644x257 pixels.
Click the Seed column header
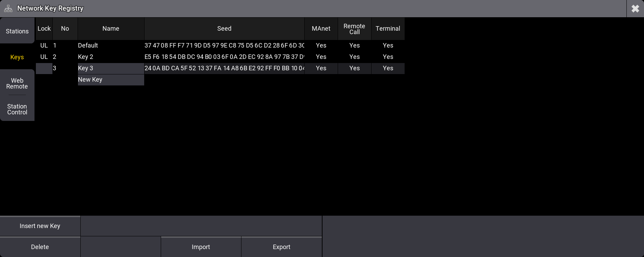tap(224, 29)
